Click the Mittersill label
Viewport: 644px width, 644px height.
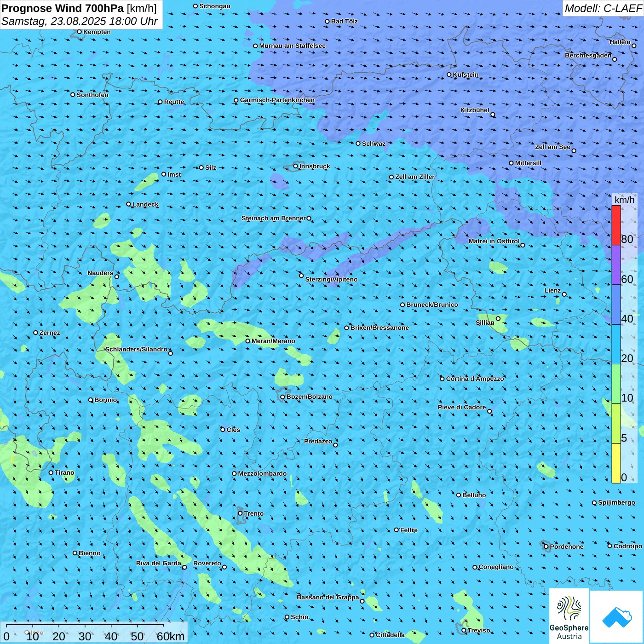click(x=528, y=163)
